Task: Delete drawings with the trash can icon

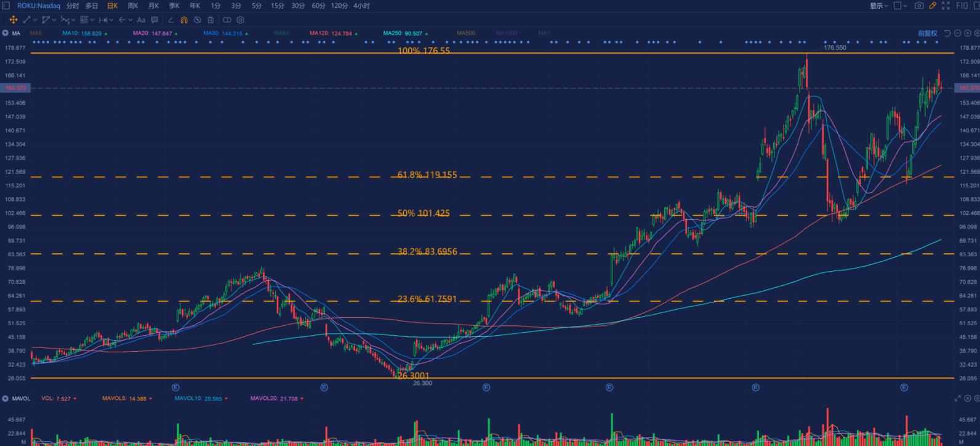Action: (x=211, y=20)
